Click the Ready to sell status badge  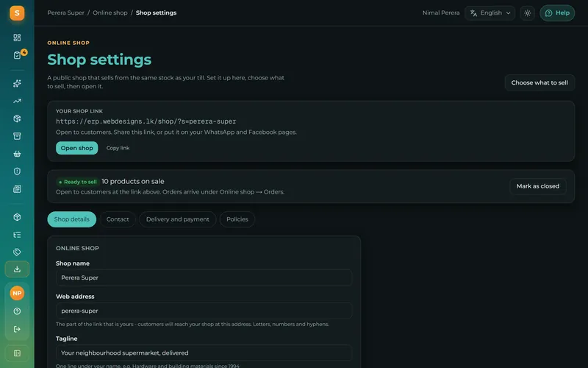click(x=78, y=182)
